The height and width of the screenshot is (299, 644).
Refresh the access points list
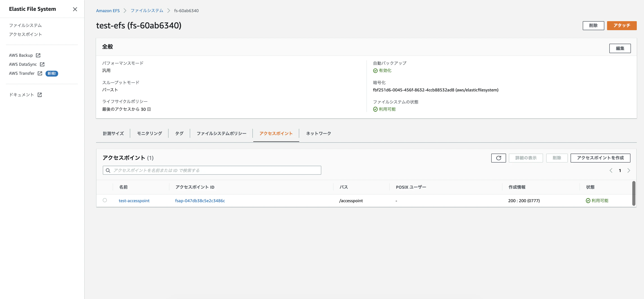click(x=498, y=158)
